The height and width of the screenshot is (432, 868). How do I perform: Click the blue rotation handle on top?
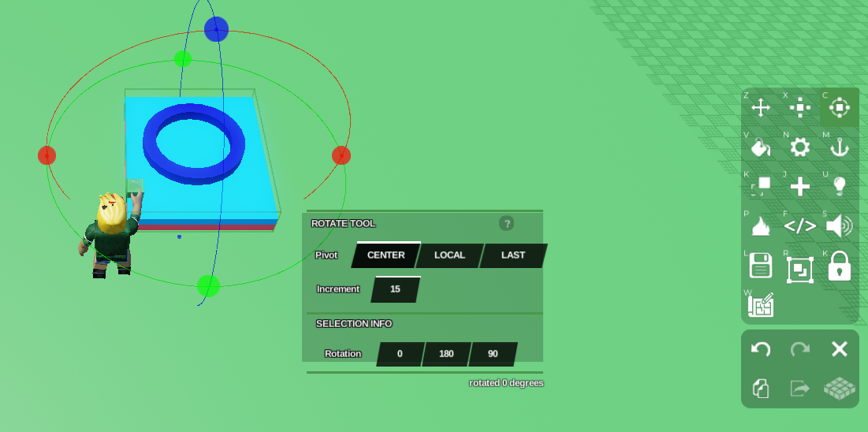point(216,29)
